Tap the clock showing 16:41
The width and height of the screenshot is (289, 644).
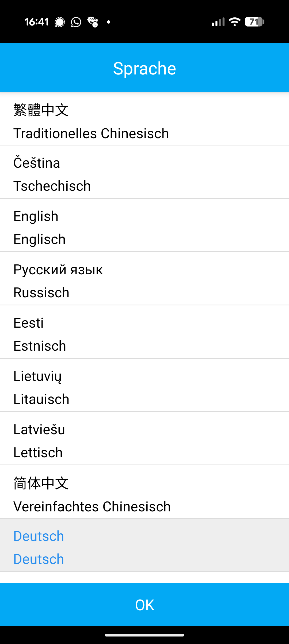[x=37, y=22]
